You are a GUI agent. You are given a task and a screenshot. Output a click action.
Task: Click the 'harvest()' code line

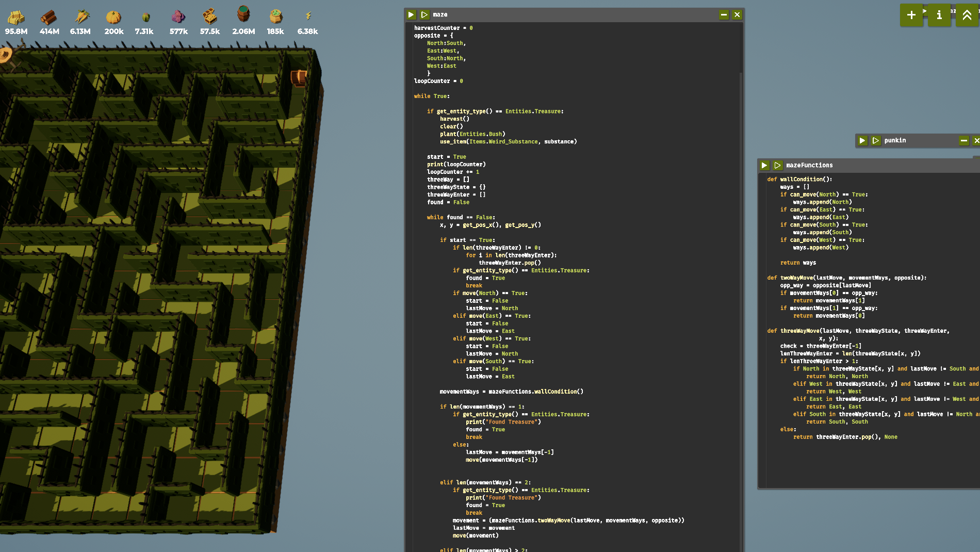coord(454,119)
